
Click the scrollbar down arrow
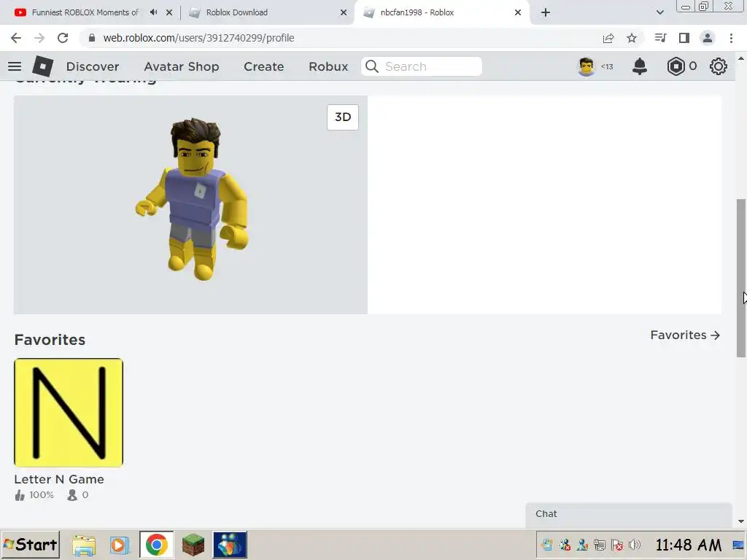(x=741, y=521)
